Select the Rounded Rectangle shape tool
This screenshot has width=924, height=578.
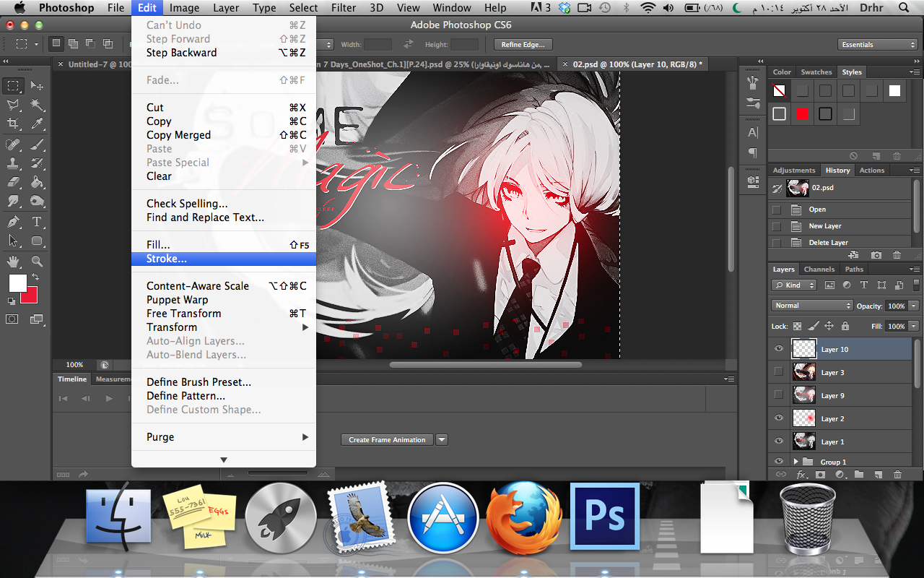[x=38, y=241]
